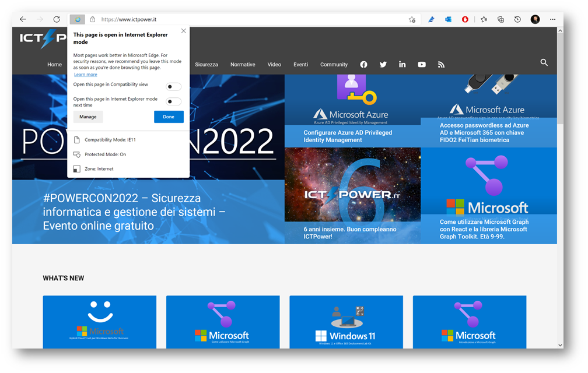Close the Internet Explorer mode popup
588x373 pixels.
tap(183, 31)
